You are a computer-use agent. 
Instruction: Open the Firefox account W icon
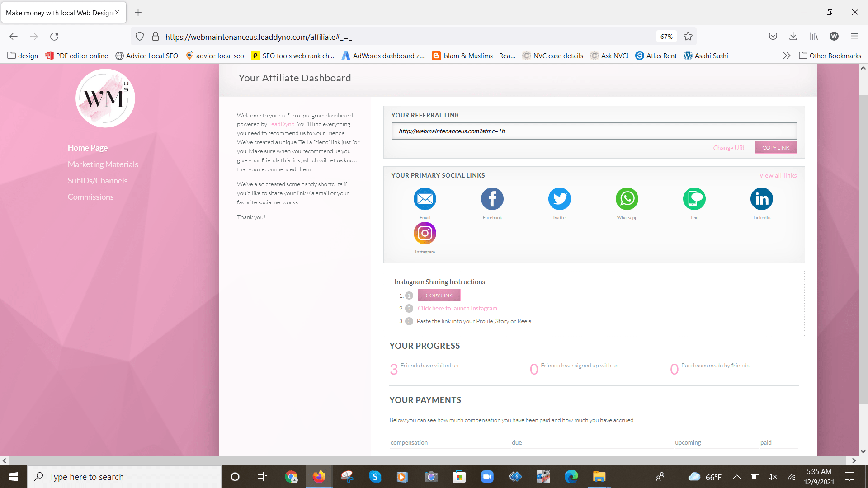coord(834,37)
